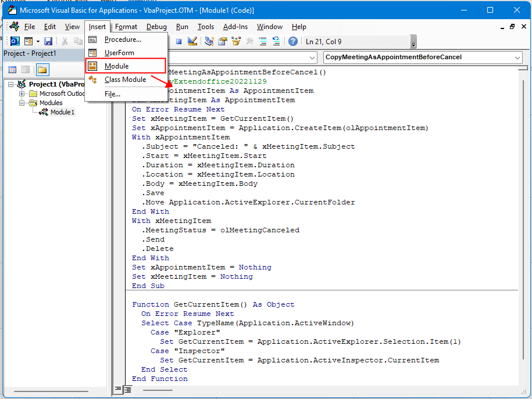
Task: Choose UserForm from Insert menu
Action: point(126,53)
